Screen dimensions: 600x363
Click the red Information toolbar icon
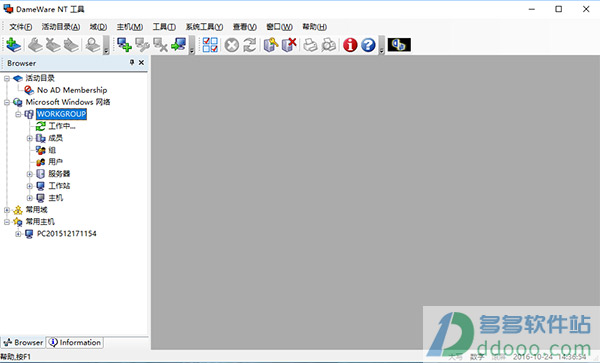350,45
